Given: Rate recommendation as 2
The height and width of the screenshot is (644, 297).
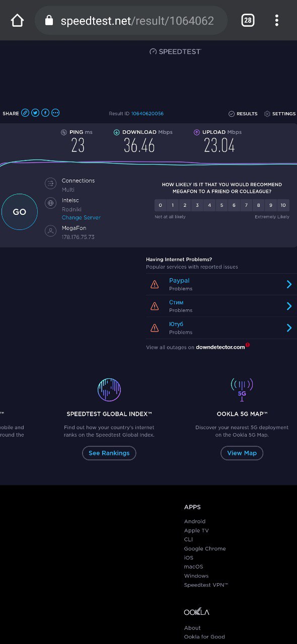Looking at the screenshot, I should (x=185, y=205).
